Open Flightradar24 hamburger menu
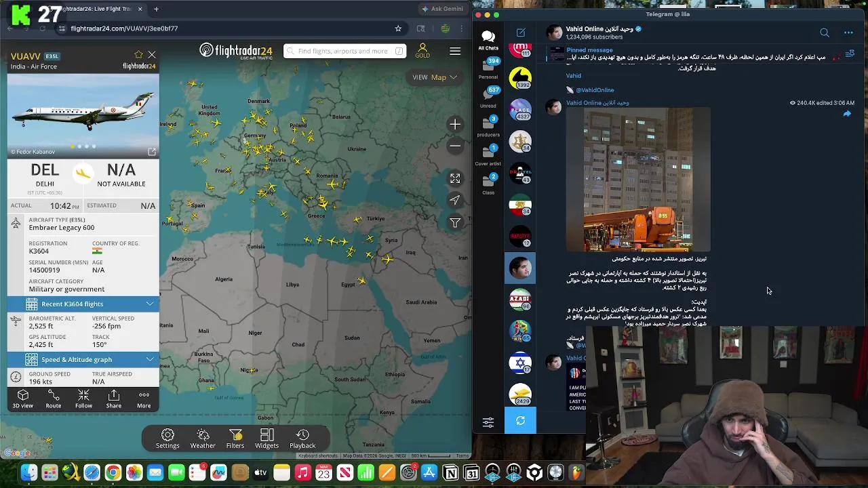Viewport: 868px width, 488px height. [x=455, y=51]
